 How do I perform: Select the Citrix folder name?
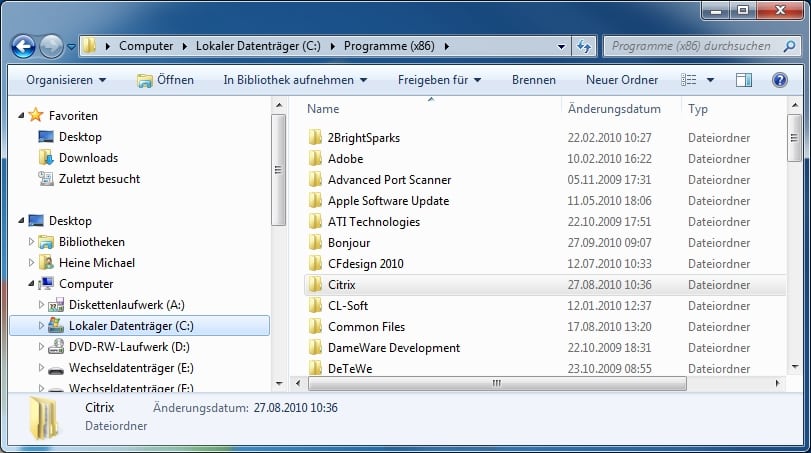341,285
